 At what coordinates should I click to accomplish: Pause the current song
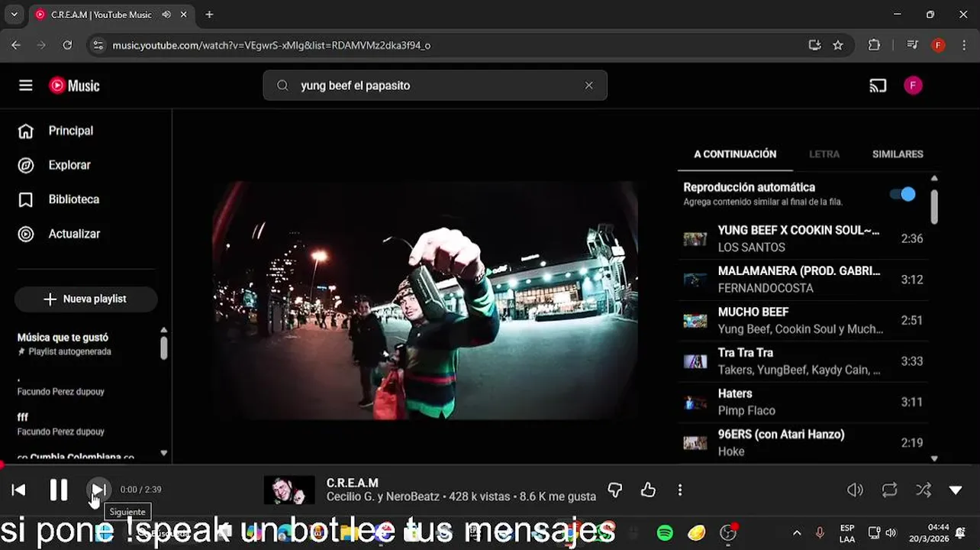pos(59,490)
